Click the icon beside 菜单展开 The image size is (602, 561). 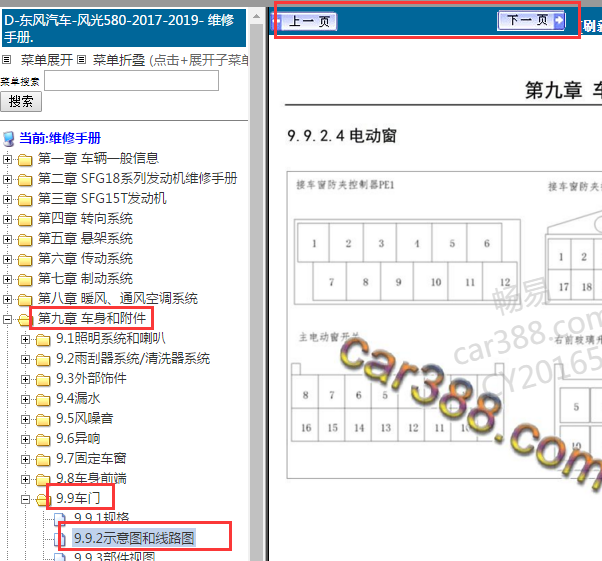coord(6,60)
